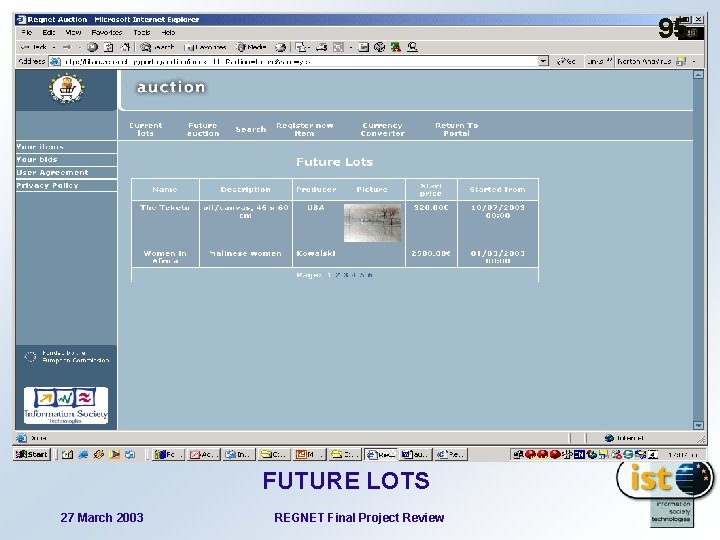Open the Help menu
Image resolution: width=720 pixels, height=540 pixels.
[x=168, y=33]
